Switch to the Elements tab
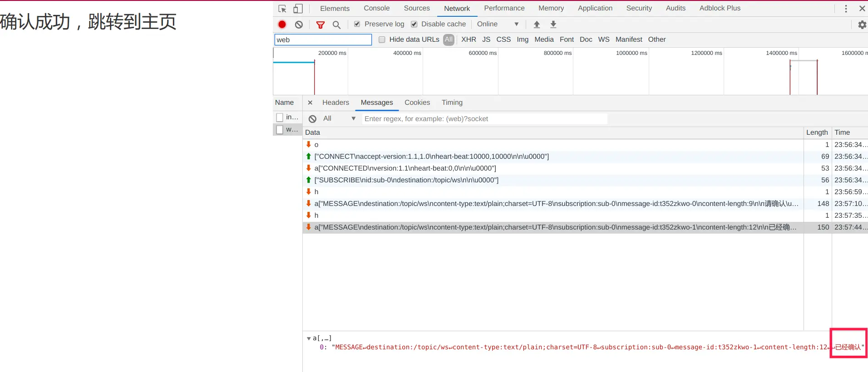Image resolution: width=868 pixels, height=372 pixels. click(x=335, y=8)
